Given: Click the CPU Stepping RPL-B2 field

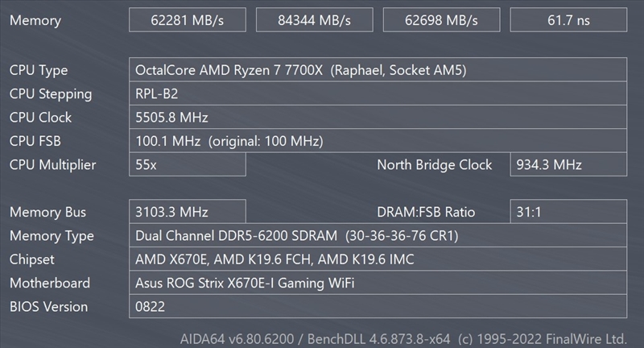Looking at the screenshot, I should tap(378, 93).
